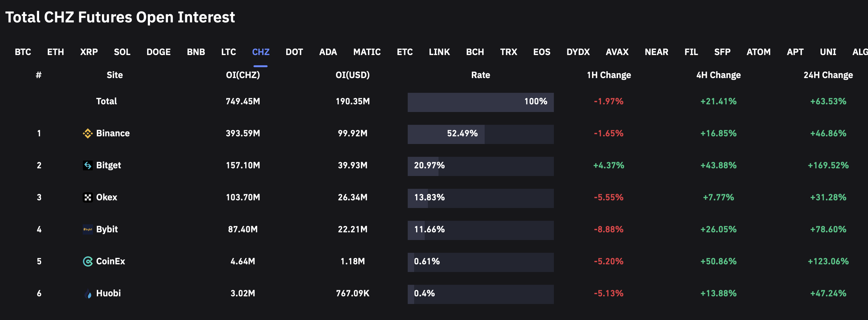Click the Bybit exchange logo icon
This screenshot has height=320, width=868.
88,229
